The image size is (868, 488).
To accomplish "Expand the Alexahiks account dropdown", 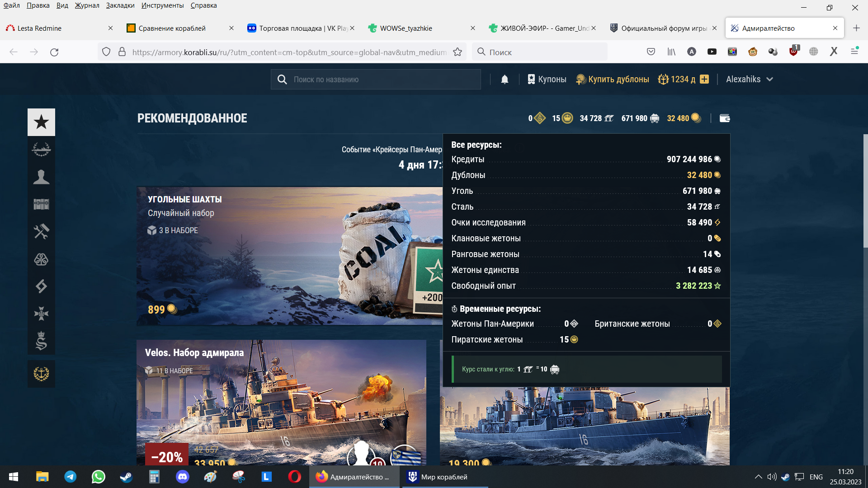I will (750, 80).
